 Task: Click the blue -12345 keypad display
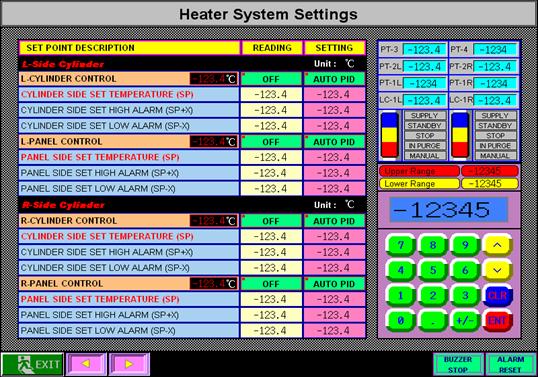(448, 210)
